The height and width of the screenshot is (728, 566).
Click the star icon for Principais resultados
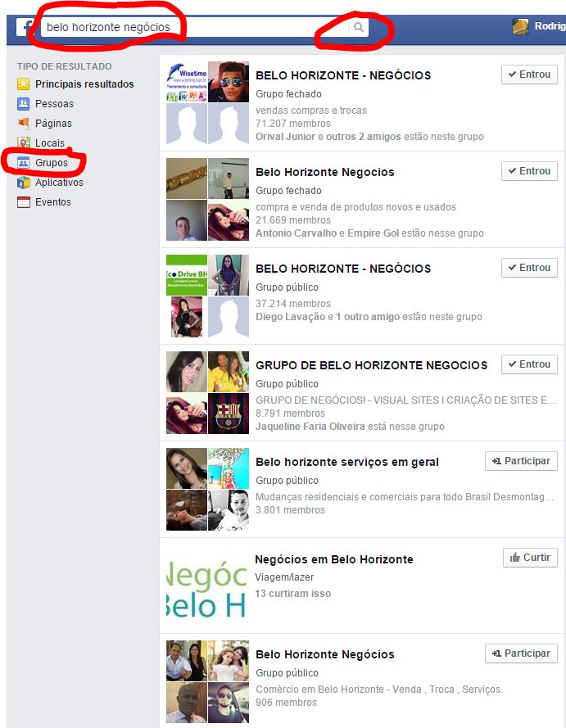pyautogui.click(x=23, y=84)
